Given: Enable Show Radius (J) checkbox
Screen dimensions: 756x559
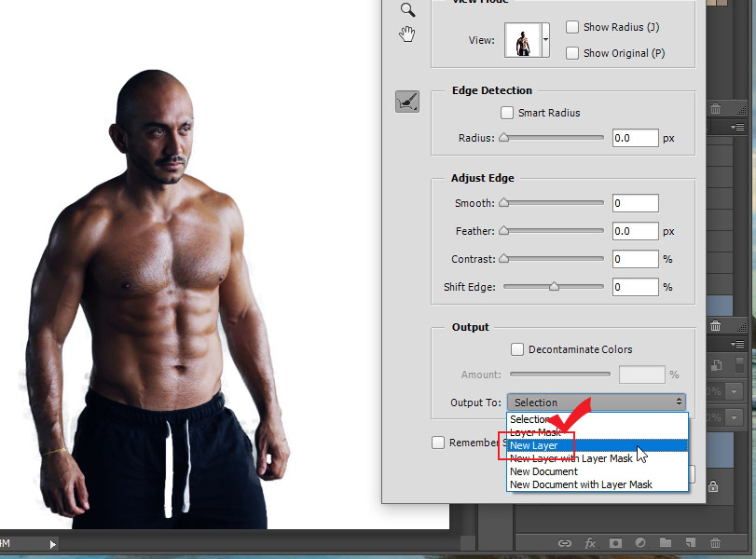Looking at the screenshot, I should pyautogui.click(x=572, y=27).
